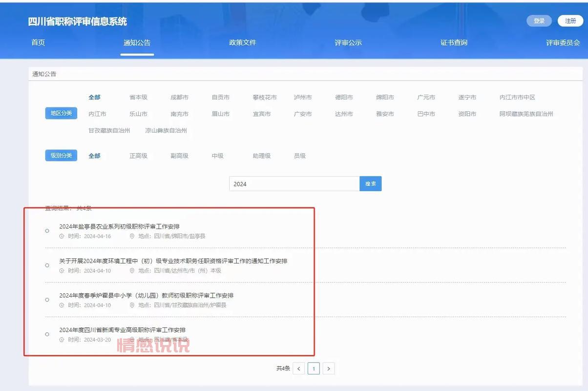The width and height of the screenshot is (588, 391).
Task: Click the previous page arrow icon
Action: (298, 368)
